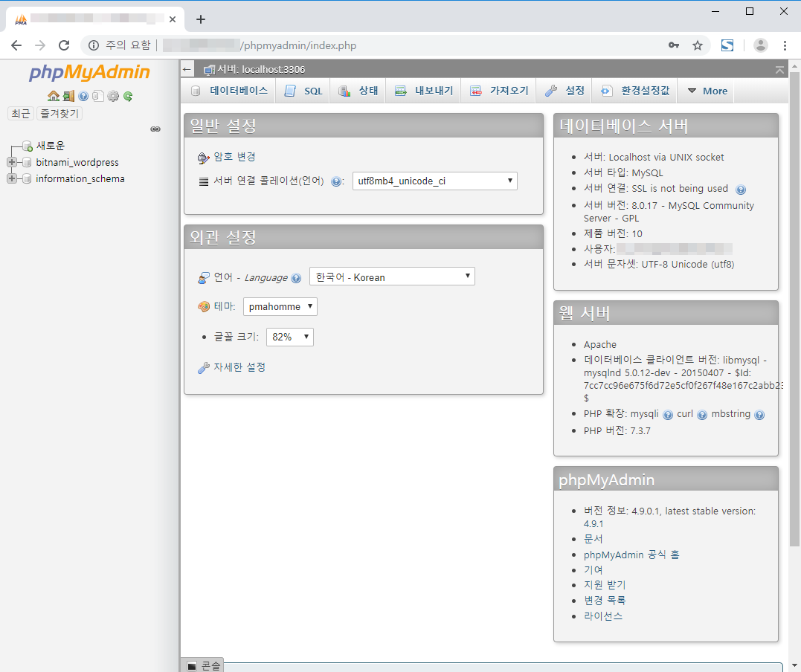
Task: Click the 서버: localhost:3306 breadcrumb link
Action: point(260,69)
